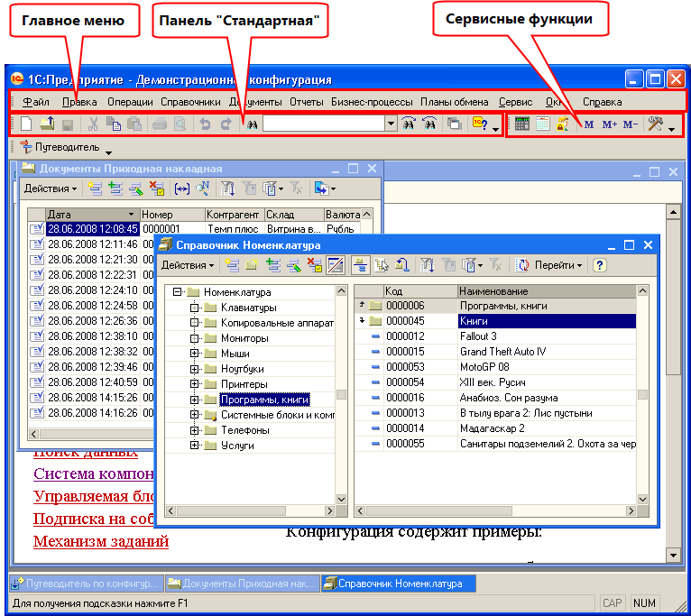The image size is (691, 616).
Task: Click the add new document icon in Документы toolbar
Action: 95,188
